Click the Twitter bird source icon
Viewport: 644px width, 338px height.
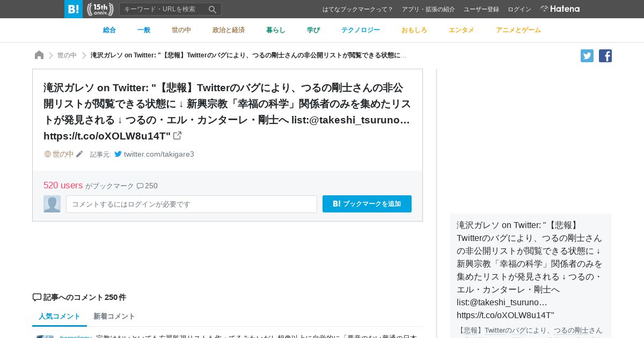118,154
